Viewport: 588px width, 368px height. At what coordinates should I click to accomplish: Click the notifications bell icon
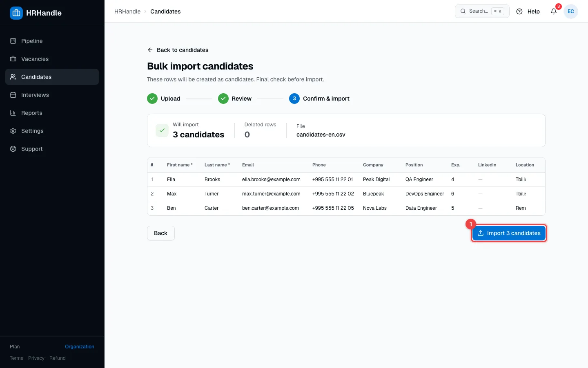[554, 11]
